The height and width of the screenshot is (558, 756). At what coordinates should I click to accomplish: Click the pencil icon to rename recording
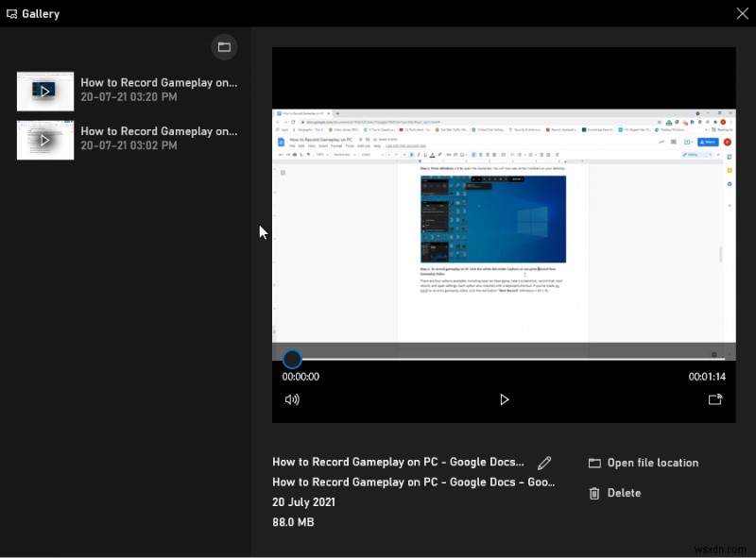(x=544, y=463)
